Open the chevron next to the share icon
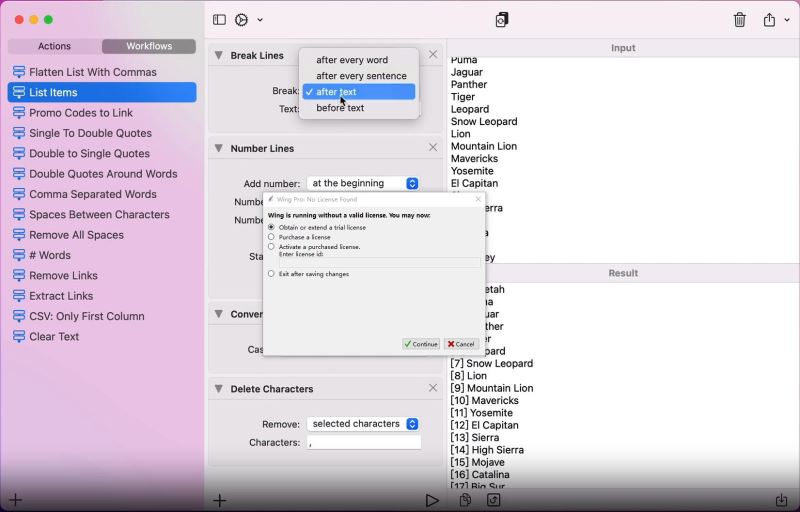Image resolution: width=800 pixels, height=512 pixels. coord(787,20)
